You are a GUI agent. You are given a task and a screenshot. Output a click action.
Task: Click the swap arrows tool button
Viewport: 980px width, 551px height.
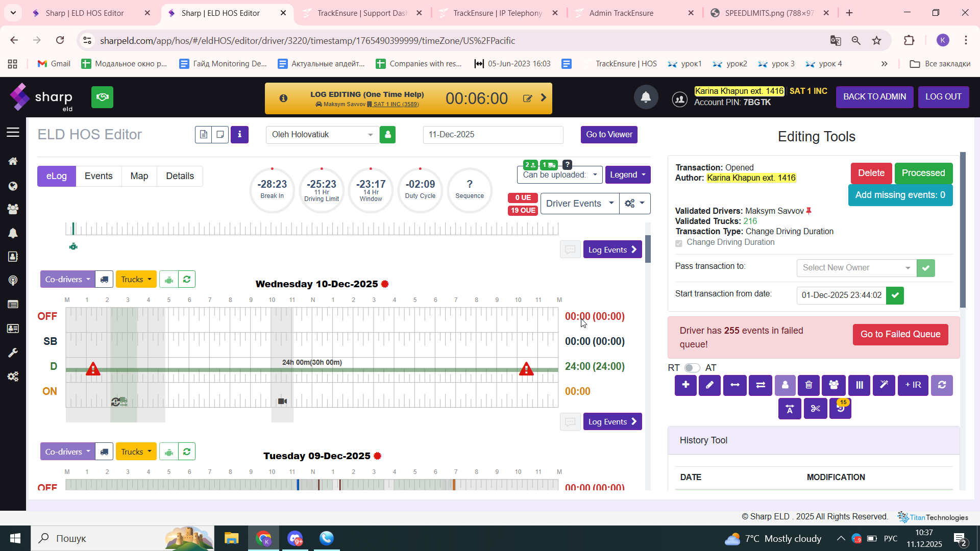pyautogui.click(x=761, y=385)
